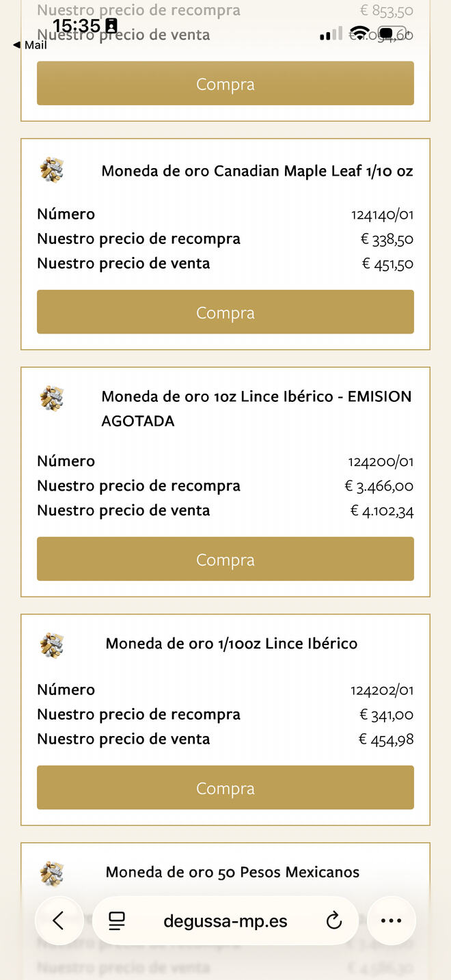Tap the browser back arrow button
Image resolution: width=451 pixels, height=980 pixels.
(x=59, y=921)
